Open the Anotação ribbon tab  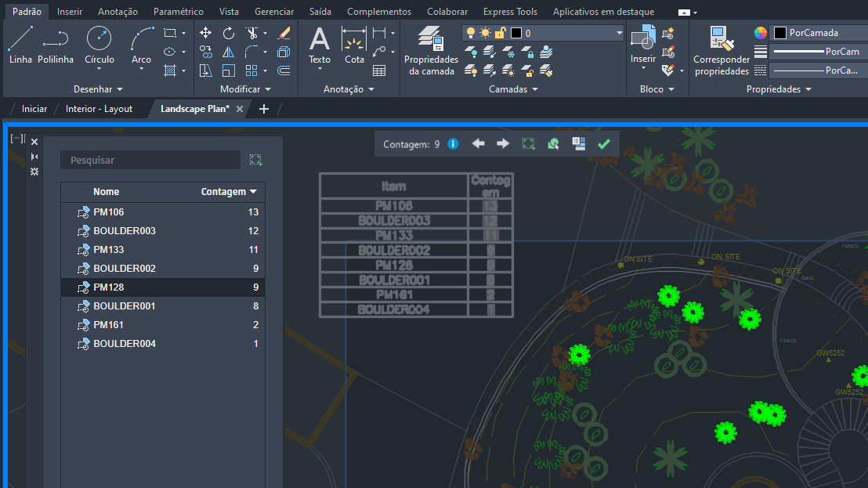tap(118, 12)
